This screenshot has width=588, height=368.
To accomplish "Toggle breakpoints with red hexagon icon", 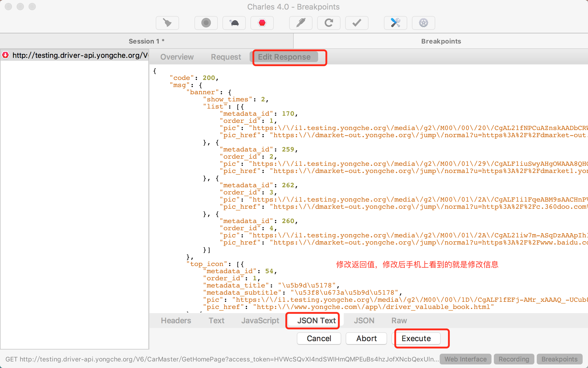I will pos(262,23).
